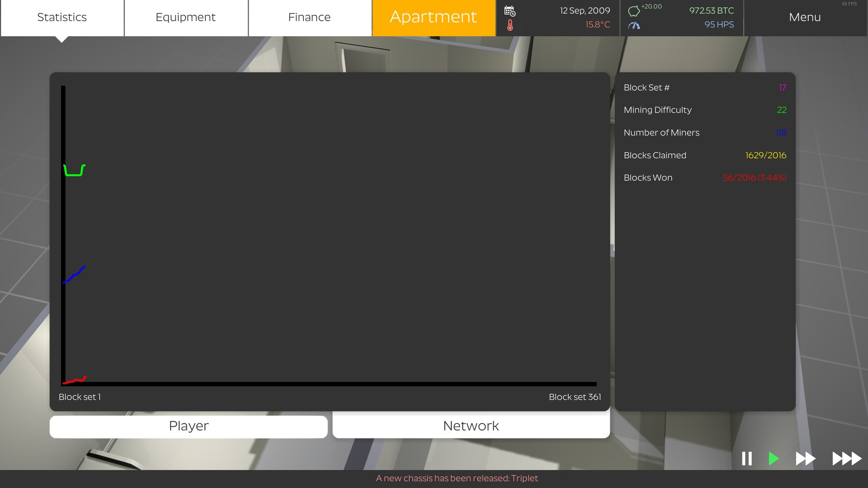
Task: Set speed to double fast-forward
Action: coord(805,459)
